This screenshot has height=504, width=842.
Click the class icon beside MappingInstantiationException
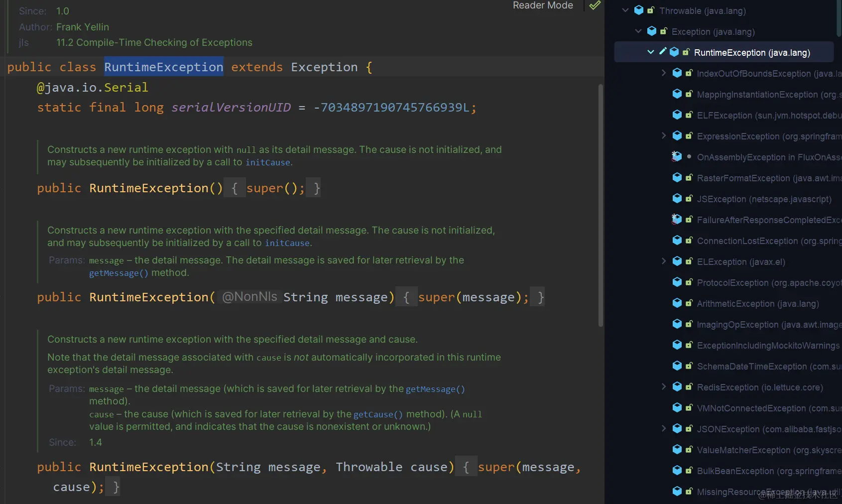677,94
